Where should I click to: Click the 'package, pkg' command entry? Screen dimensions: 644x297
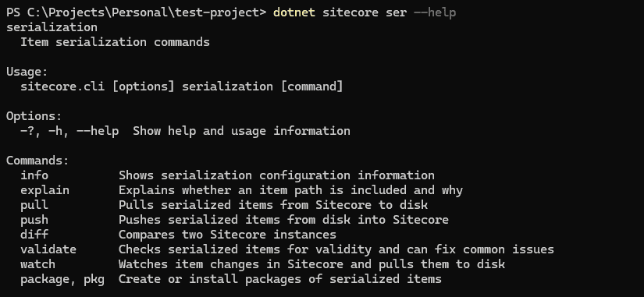(x=62, y=279)
